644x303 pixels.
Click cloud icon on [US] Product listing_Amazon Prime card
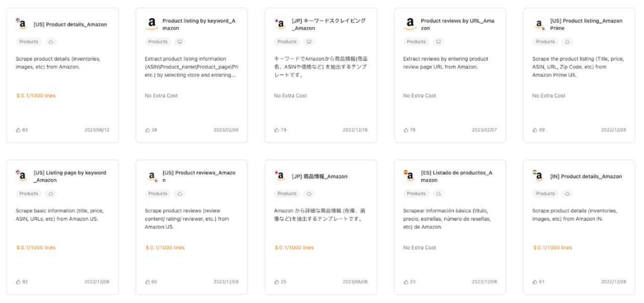pyautogui.click(x=568, y=42)
